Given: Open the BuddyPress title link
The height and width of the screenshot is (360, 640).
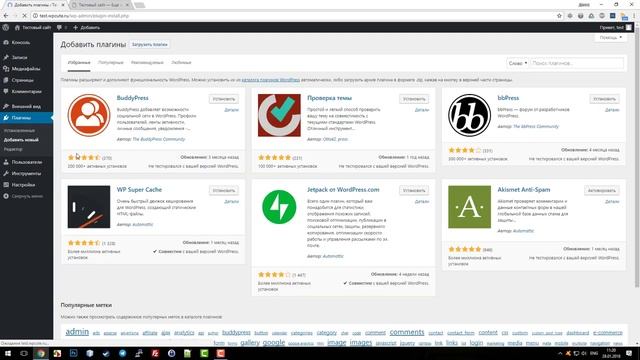Looking at the screenshot, I should tap(133, 98).
